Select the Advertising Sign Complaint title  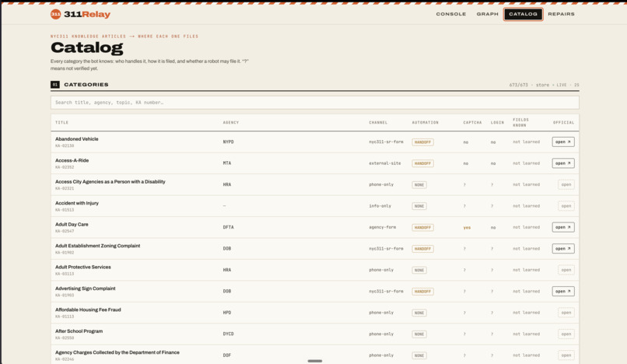85,289
